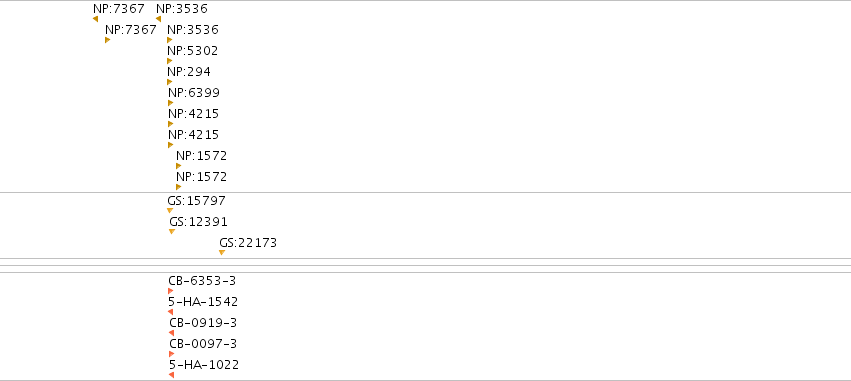Click the NP:5302 arrow marker
The image size is (851, 381).
pyautogui.click(x=169, y=61)
